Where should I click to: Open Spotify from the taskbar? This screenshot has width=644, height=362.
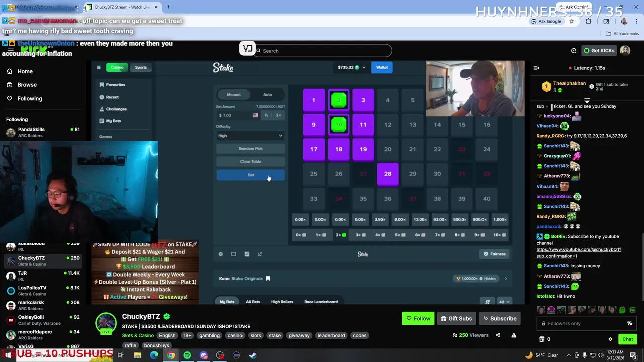click(x=187, y=355)
